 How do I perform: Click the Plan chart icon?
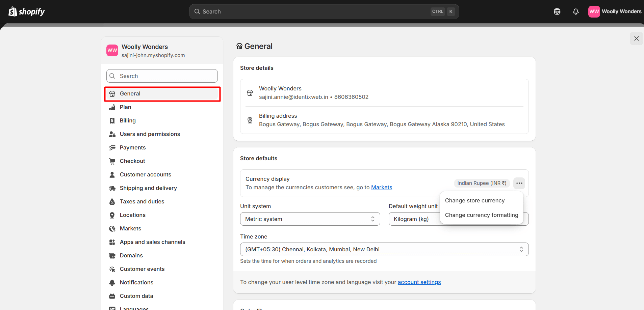point(112,107)
